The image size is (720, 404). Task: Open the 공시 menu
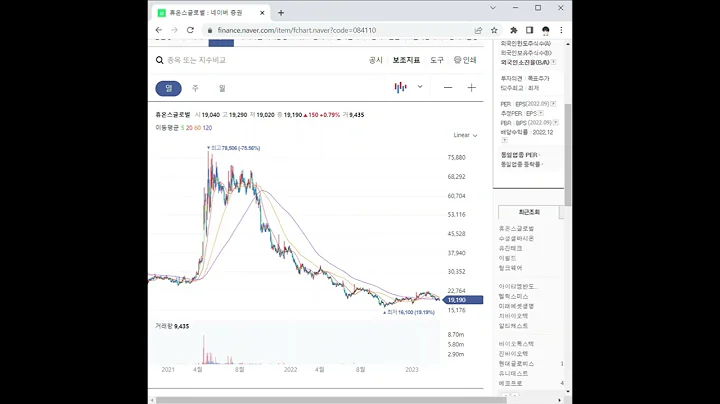(376, 60)
